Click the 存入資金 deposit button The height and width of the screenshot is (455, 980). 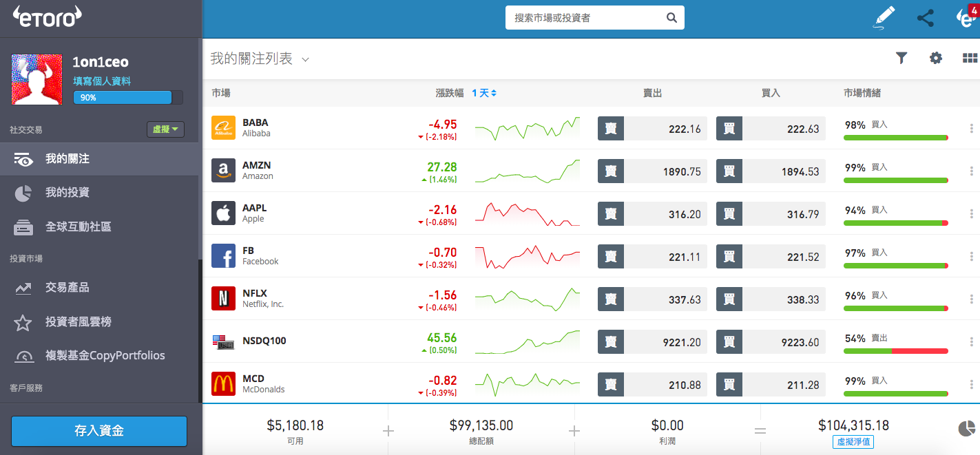pyautogui.click(x=98, y=431)
